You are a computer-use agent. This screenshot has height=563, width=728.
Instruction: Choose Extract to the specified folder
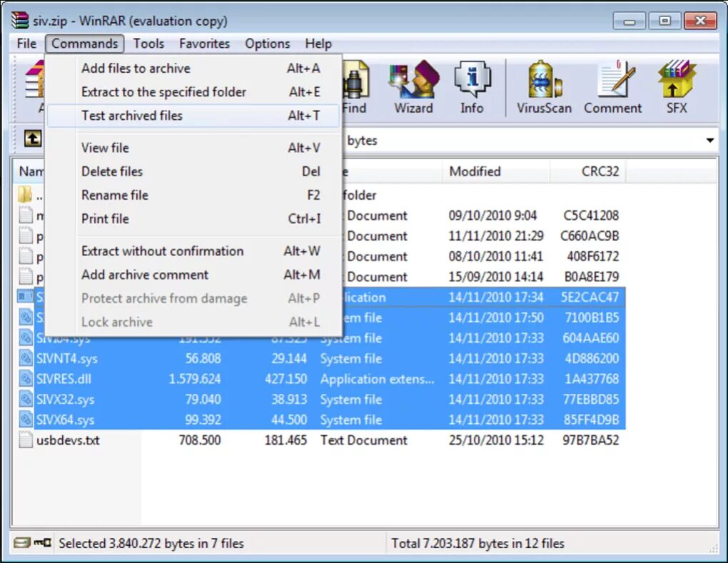[193, 92]
